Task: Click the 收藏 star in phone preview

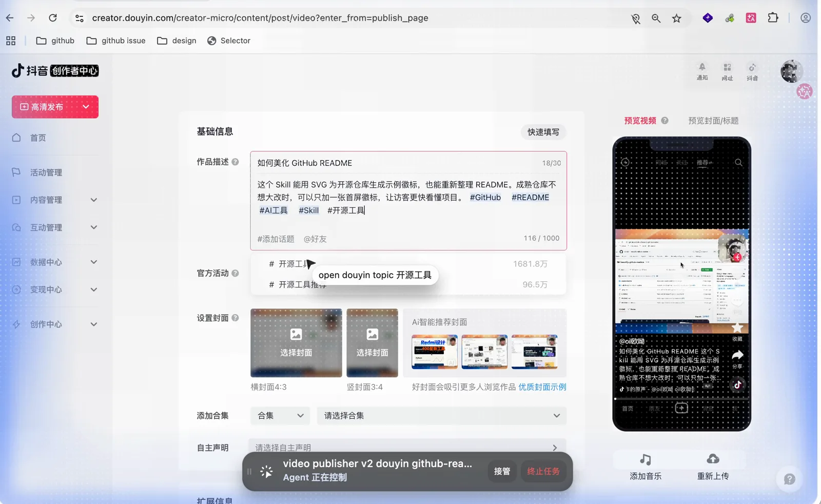Action: tap(737, 327)
